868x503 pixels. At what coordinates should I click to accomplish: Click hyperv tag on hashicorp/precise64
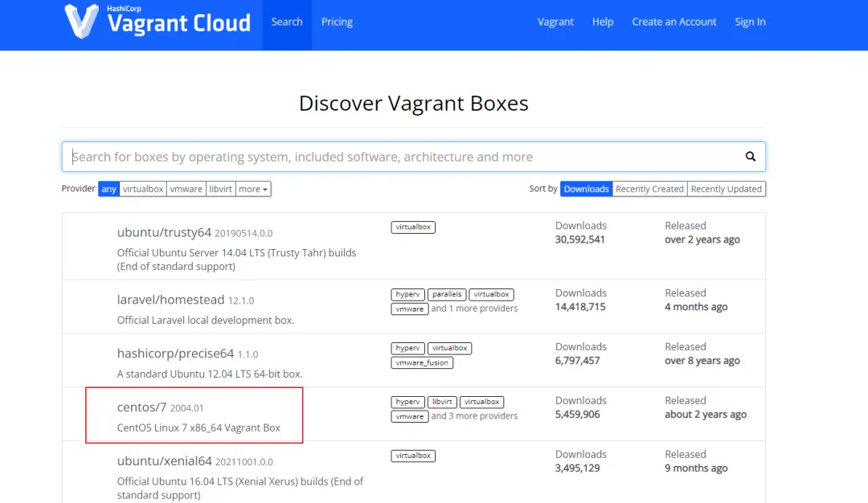coord(407,348)
